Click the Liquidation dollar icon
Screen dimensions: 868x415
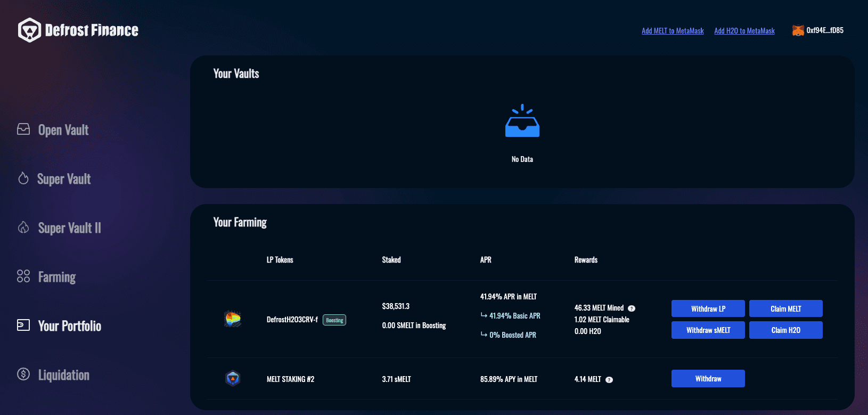click(23, 374)
